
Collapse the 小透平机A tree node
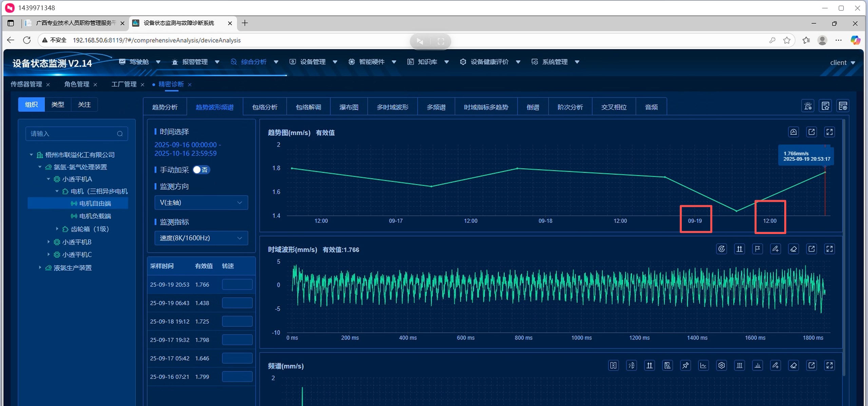pos(49,179)
